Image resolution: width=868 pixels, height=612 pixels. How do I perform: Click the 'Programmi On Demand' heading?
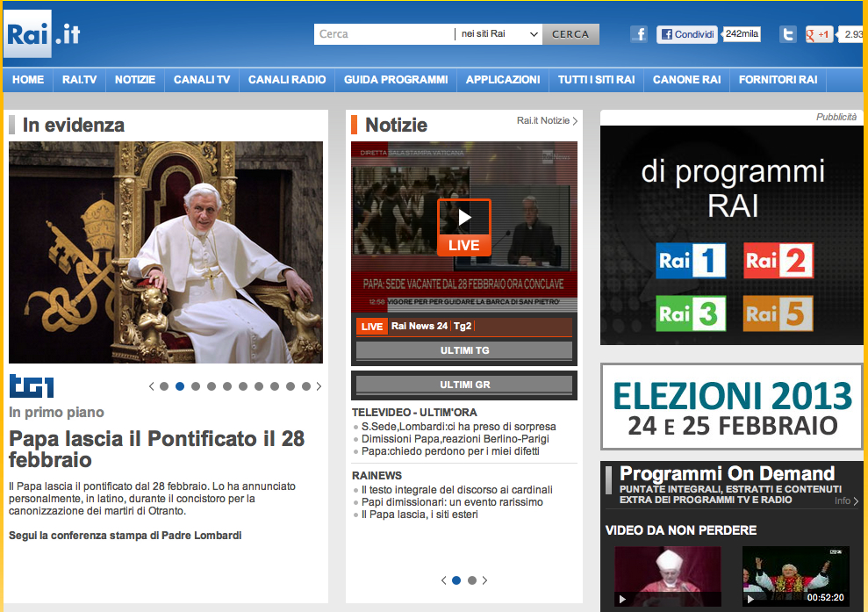point(727,473)
